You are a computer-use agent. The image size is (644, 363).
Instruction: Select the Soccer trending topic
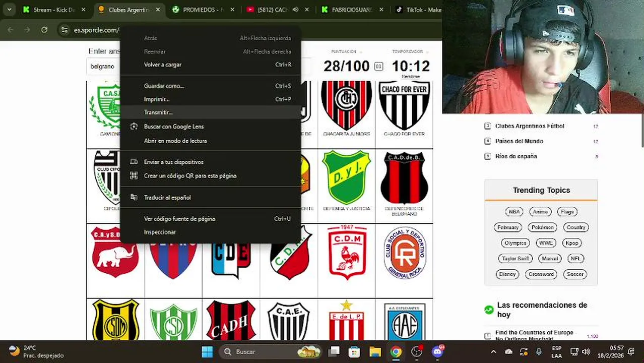pyautogui.click(x=575, y=274)
